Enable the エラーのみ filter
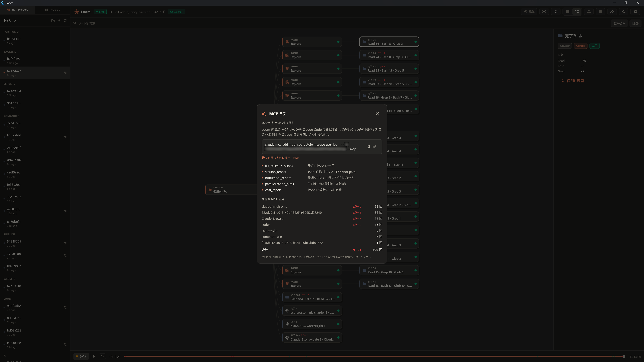Viewport: 644px width, 362px height. pyautogui.click(x=619, y=23)
